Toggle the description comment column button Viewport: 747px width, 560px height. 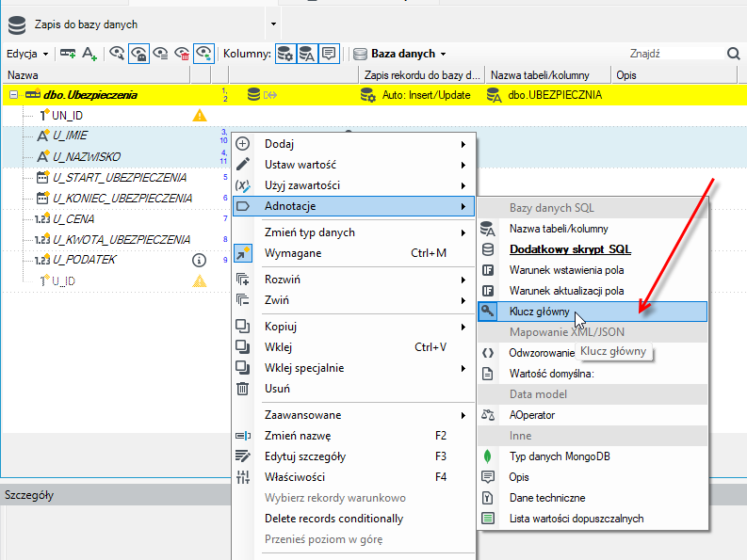point(329,54)
